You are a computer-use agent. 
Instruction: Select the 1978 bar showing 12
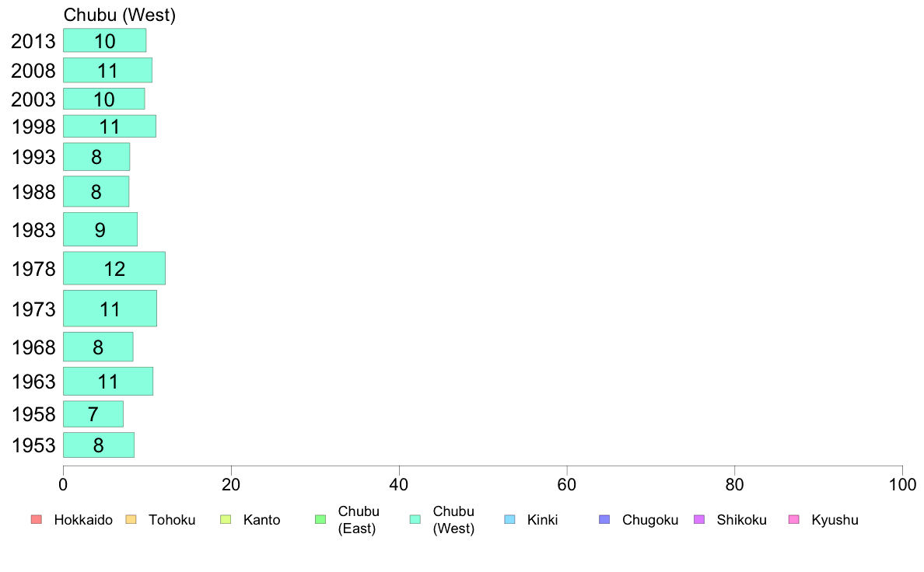click(114, 269)
